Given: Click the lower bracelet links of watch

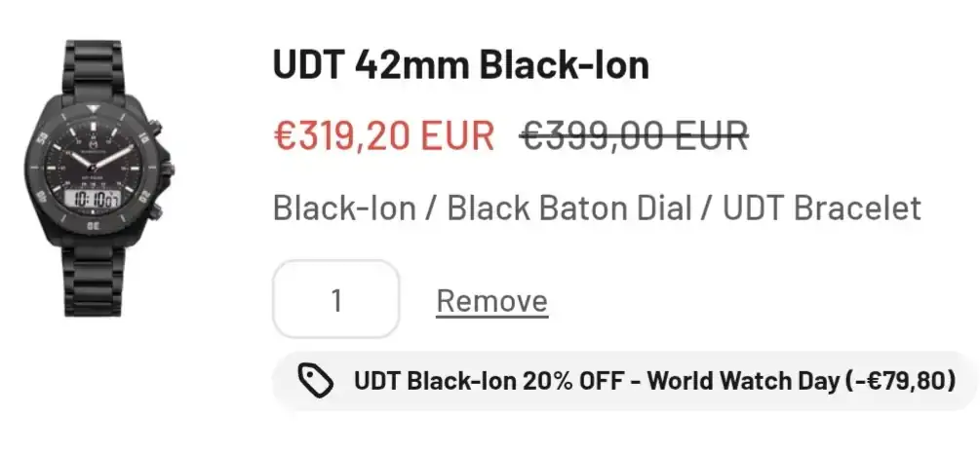Looking at the screenshot, I should click(x=94, y=283).
